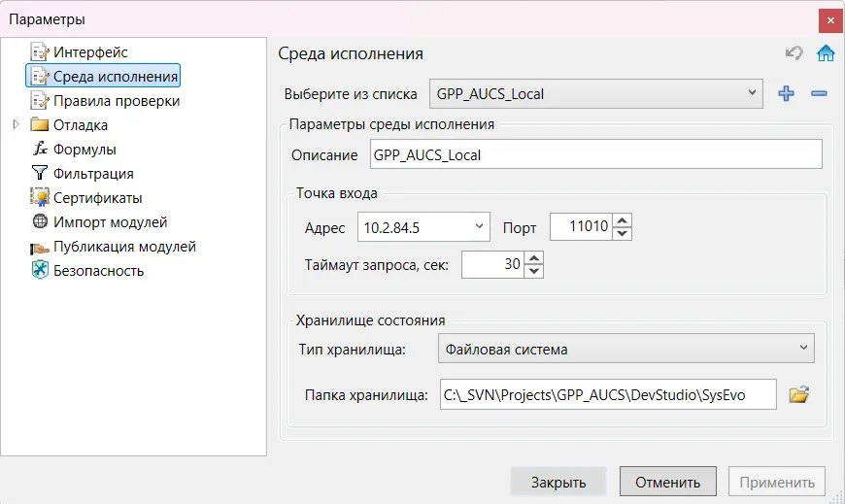Increase the Порт value

623,220
